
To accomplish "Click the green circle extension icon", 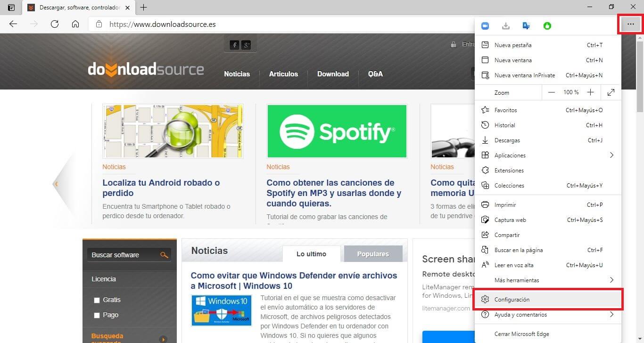I will [x=547, y=26].
